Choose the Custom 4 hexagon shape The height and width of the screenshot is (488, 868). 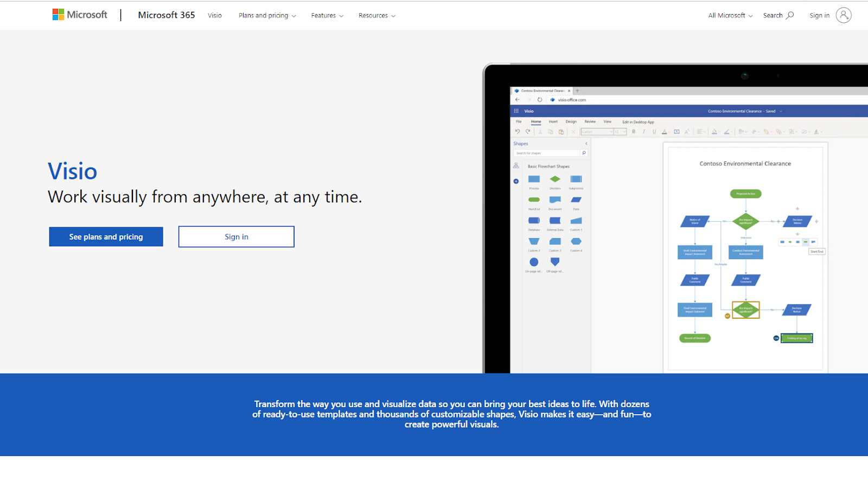point(576,241)
